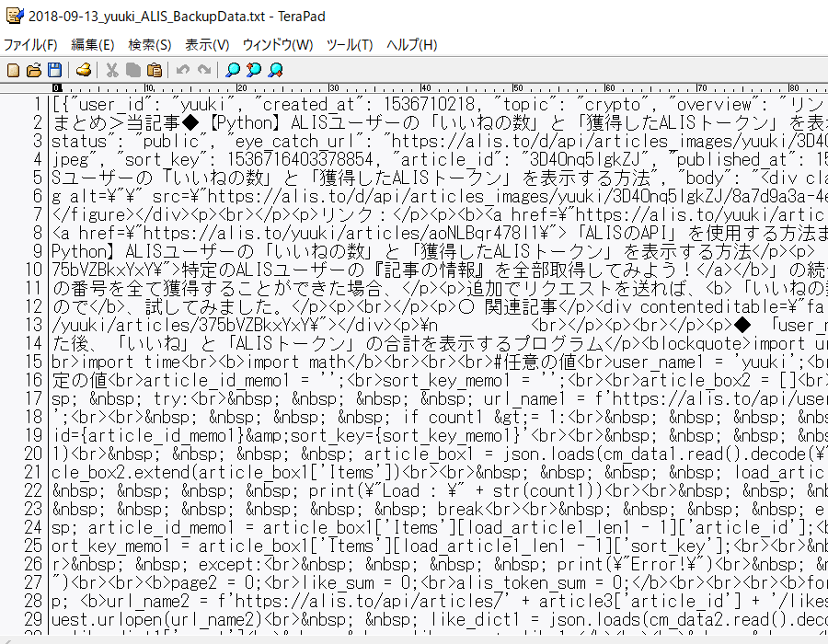Click the Copy toolbar icon
The height and width of the screenshot is (644, 828).
[133, 70]
